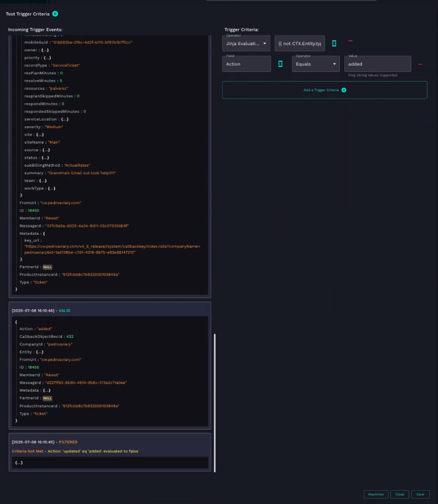Expand the collapsed filtered event JSON
Viewport: 438px width, 504px height.
tap(19, 462)
